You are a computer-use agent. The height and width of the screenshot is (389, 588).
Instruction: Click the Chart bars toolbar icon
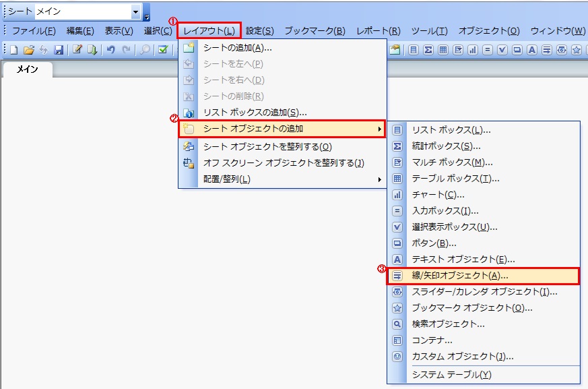tap(473, 50)
